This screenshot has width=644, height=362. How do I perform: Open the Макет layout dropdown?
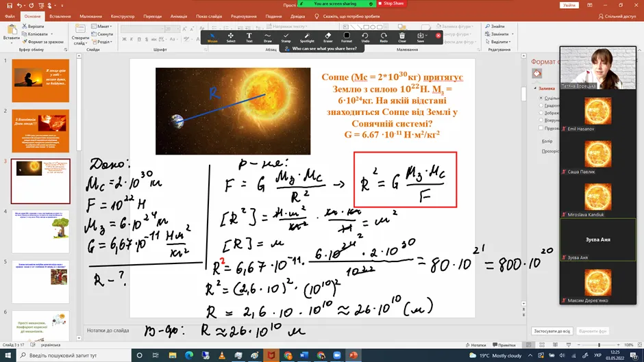[103, 26]
